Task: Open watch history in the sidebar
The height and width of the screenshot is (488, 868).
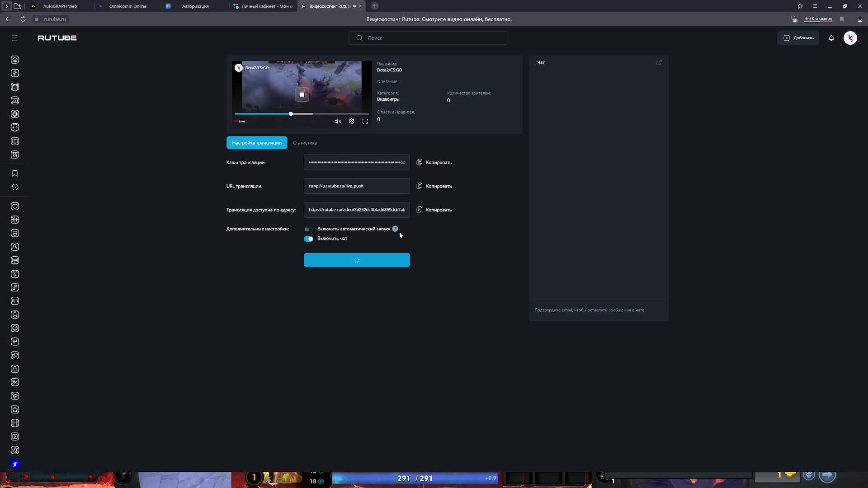Action: [15, 187]
